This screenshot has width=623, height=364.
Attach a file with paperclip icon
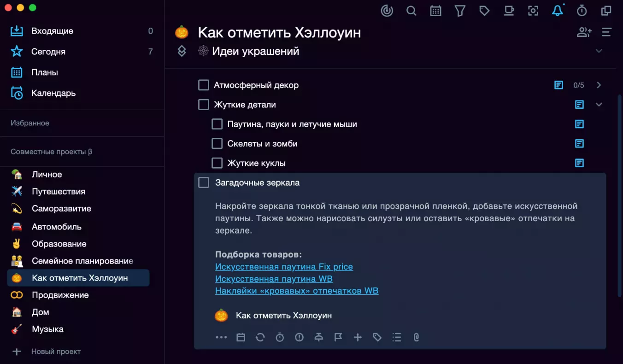click(x=416, y=337)
